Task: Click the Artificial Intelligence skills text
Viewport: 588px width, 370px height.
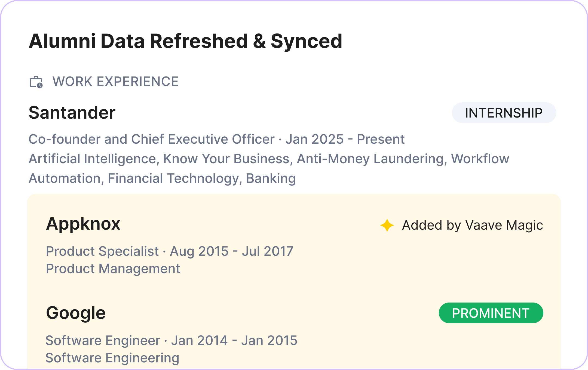Action: tap(93, 159)
